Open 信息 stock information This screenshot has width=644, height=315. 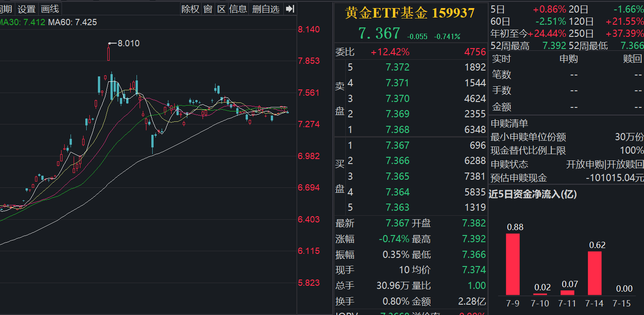238,9
